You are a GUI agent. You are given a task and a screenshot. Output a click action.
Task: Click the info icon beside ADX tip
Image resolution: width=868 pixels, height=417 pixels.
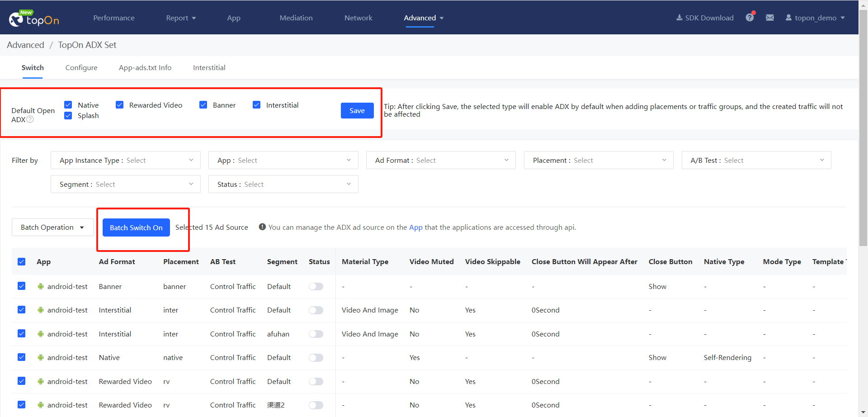[262, 227]
